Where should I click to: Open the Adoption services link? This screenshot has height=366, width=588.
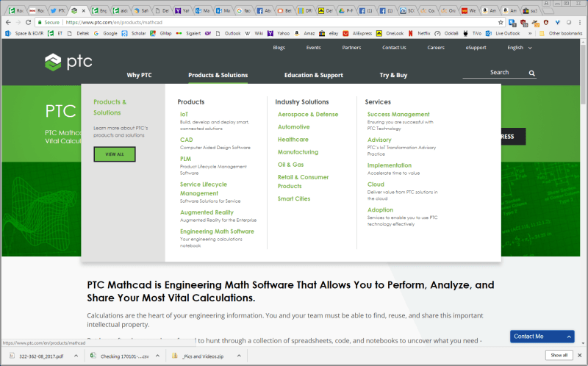point(380,210)
